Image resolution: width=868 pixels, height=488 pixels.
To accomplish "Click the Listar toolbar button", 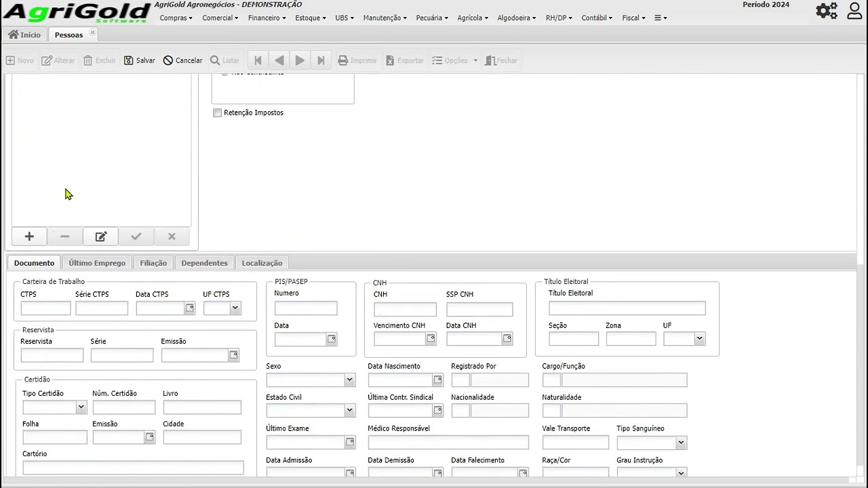I will pos(224,60).
